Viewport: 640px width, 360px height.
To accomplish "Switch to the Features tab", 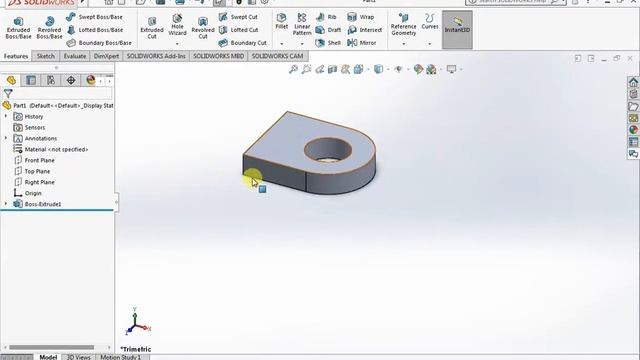I will click(16, 56).
